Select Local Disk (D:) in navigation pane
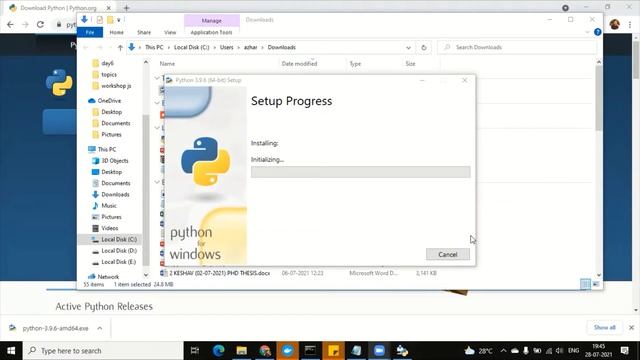Viewport: 640px width, 360px height. [119, 251]
